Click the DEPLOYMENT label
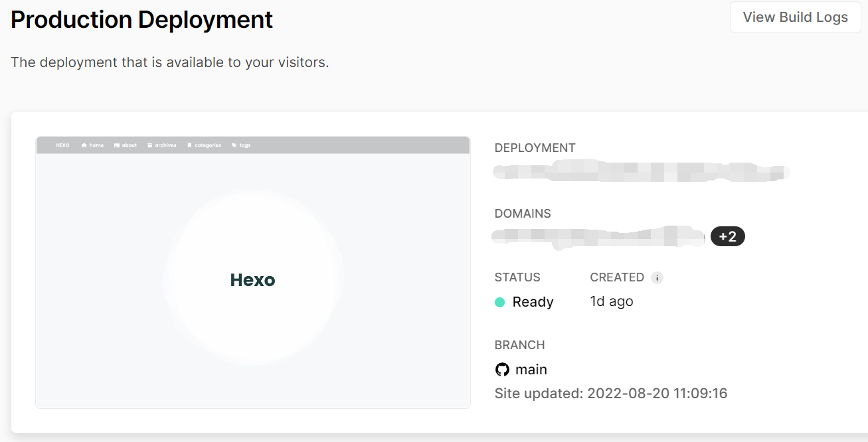Viewport: 868px width, 442px height. pos(535,148)
